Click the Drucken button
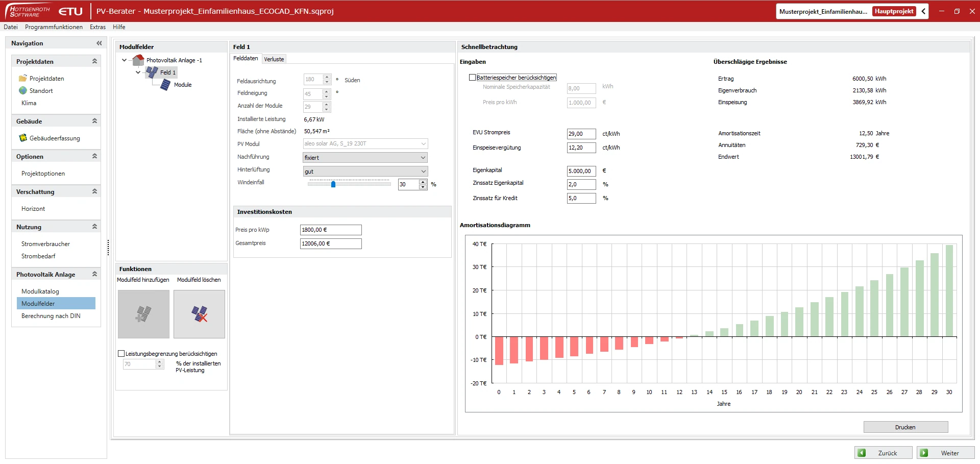This screenshot has width=980, height=464. [x=905, y=427]
